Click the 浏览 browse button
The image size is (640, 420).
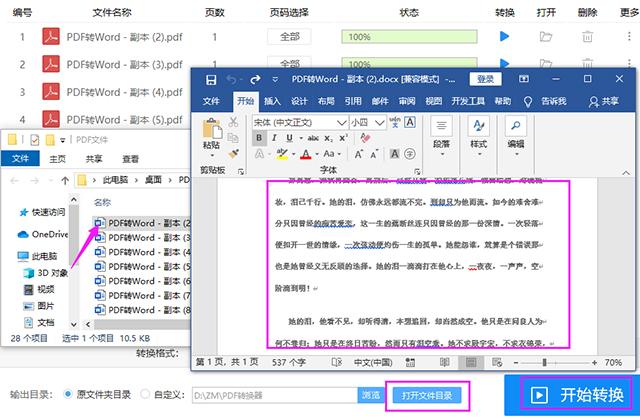pyautogui.click(x=371, y=395)
